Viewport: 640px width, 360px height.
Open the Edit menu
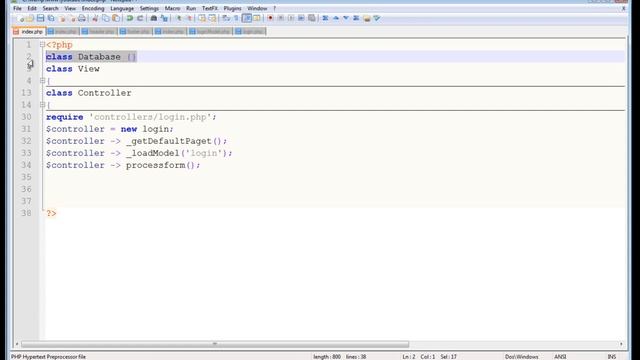pyautogui.click(x=32, y=8)
